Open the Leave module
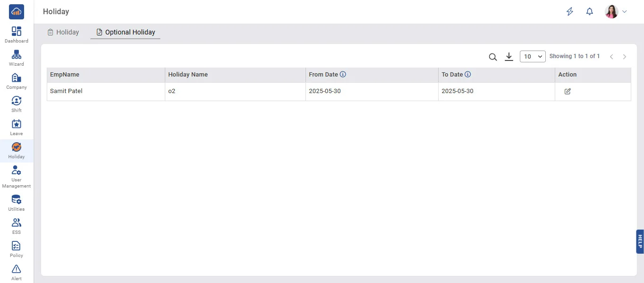 point(17,127)
